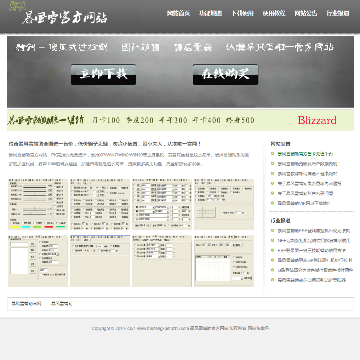Open the 下载使用 navigation menu item
Viewport: 360px width, 360px height.
[242, 13]
